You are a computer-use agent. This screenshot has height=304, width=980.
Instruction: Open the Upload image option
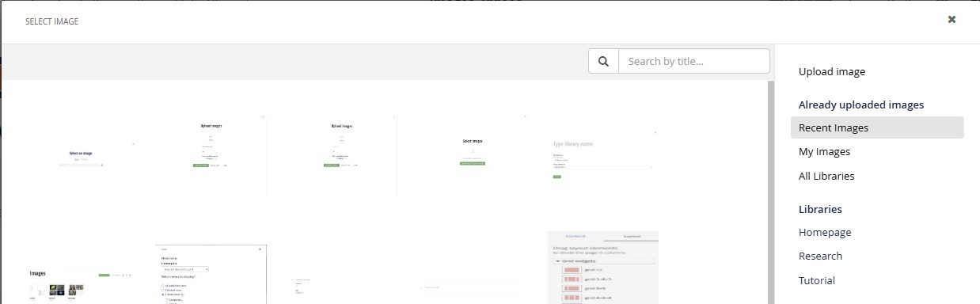832,72
